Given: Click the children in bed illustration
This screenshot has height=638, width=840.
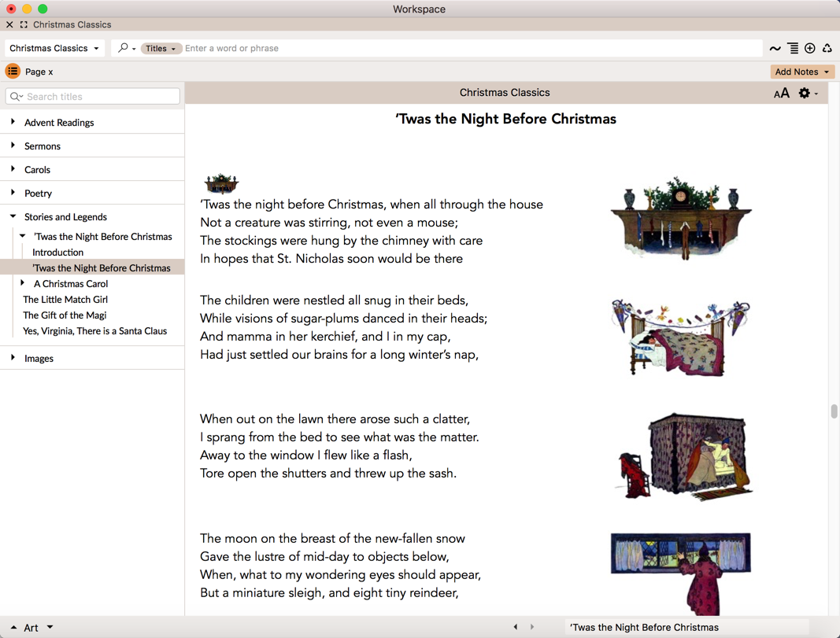Looking at the screenshot, I should [x=681, y=337].
